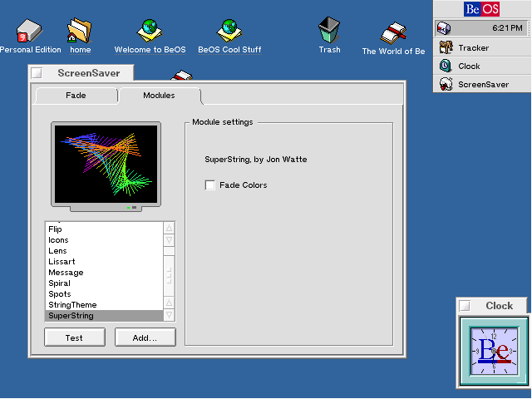The width and height of the screenshot is (532, 399).
Task: Click the BeOS logo in Deskbar
Action: click(482, 9)
